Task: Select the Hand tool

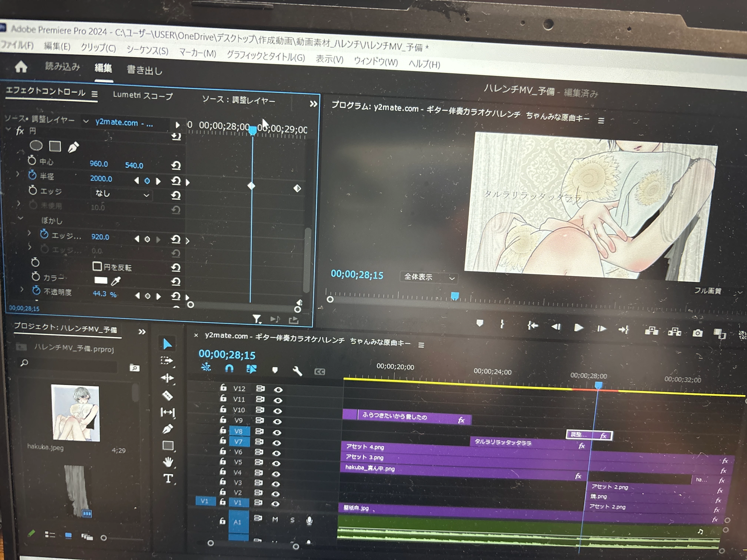Action: click(168, 462)
